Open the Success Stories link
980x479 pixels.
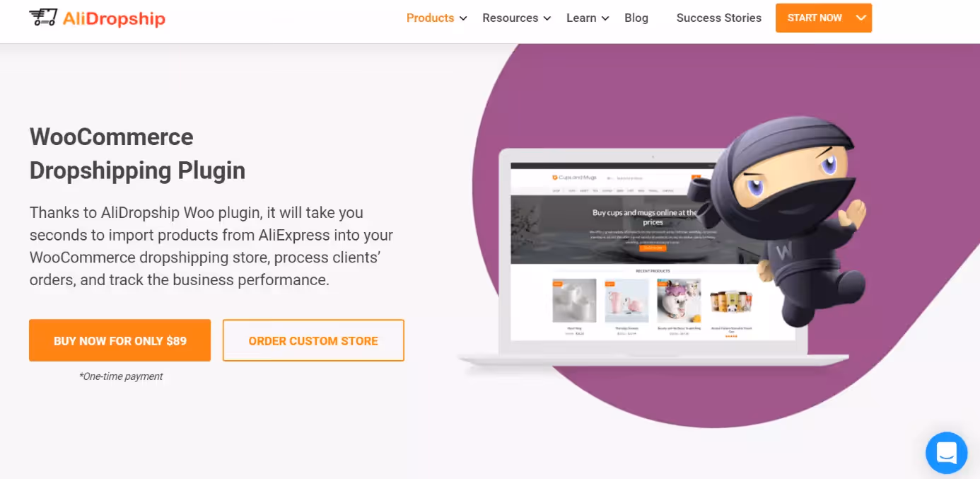point(718,18)
